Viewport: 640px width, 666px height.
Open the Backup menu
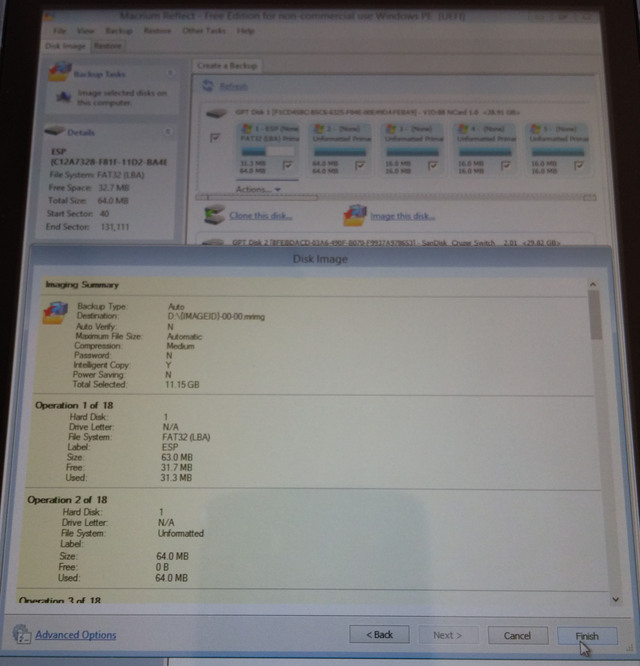click(x=119, y=31)
